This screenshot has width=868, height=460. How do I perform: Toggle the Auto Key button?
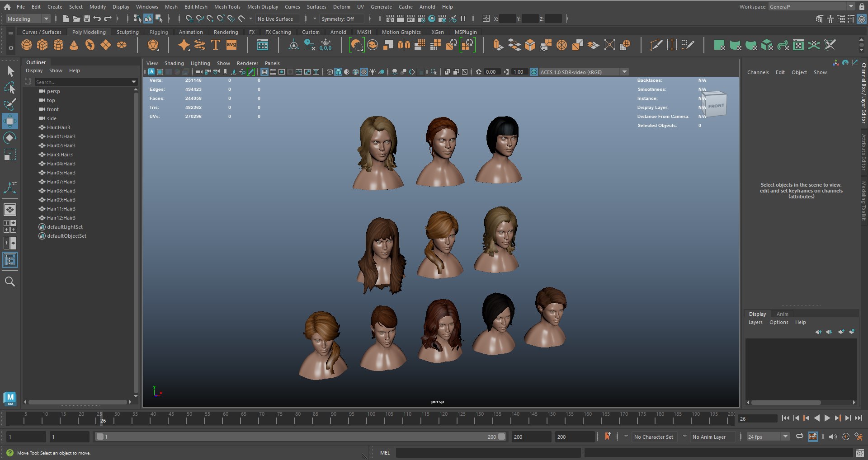point(845,437)
